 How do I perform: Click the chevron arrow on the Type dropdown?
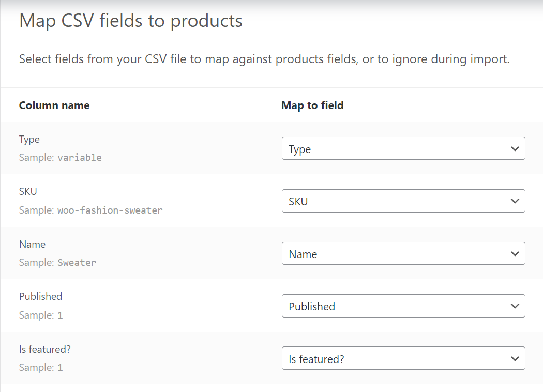[515, 148]
